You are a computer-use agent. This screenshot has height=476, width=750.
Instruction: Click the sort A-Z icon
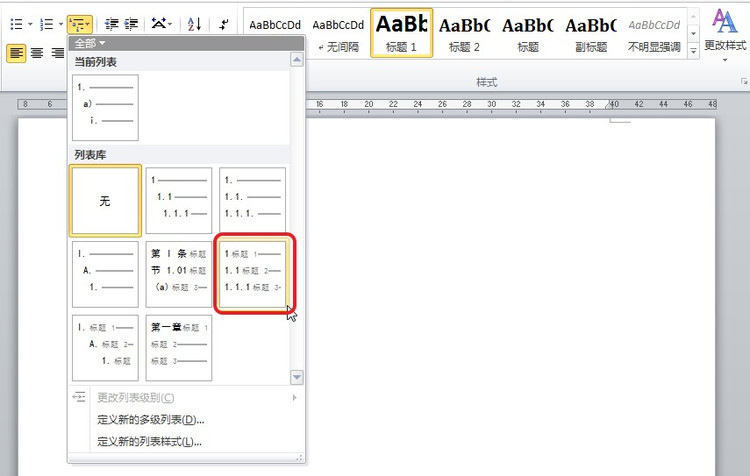[194, 24]
